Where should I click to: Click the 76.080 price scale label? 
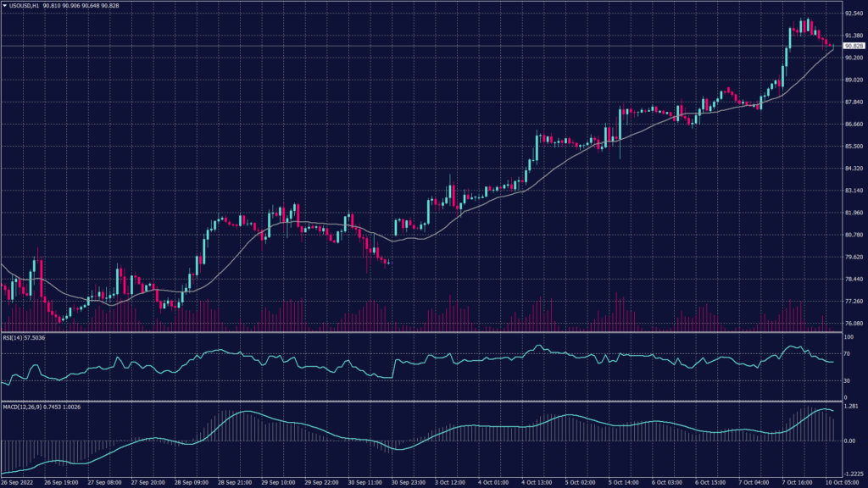[x=853, y=323]
